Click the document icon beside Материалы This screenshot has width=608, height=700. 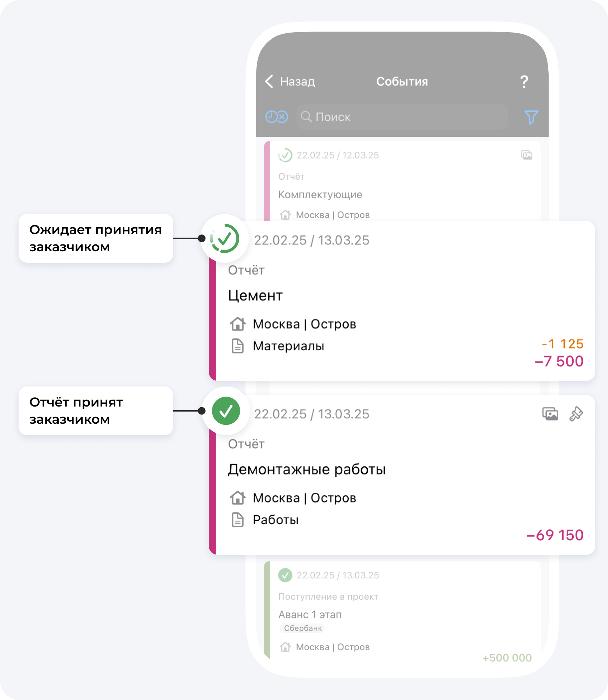tap(237, 346)
